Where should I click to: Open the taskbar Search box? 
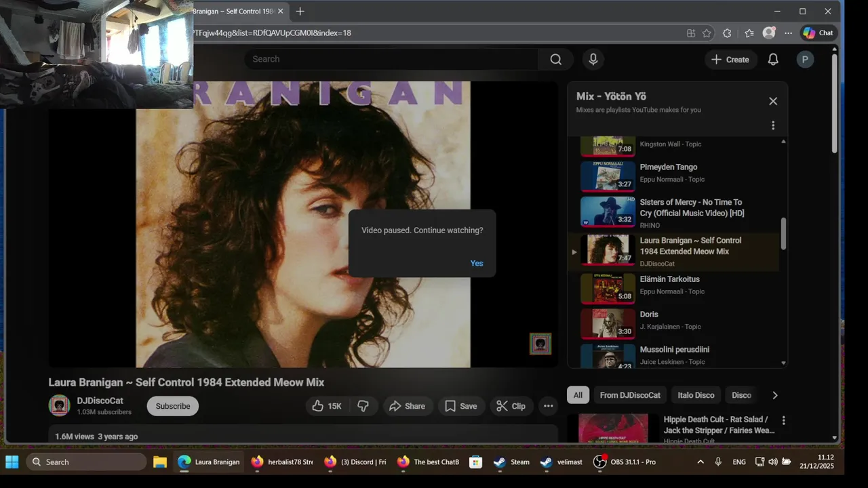pyautogui.click(x=86, y=462)
